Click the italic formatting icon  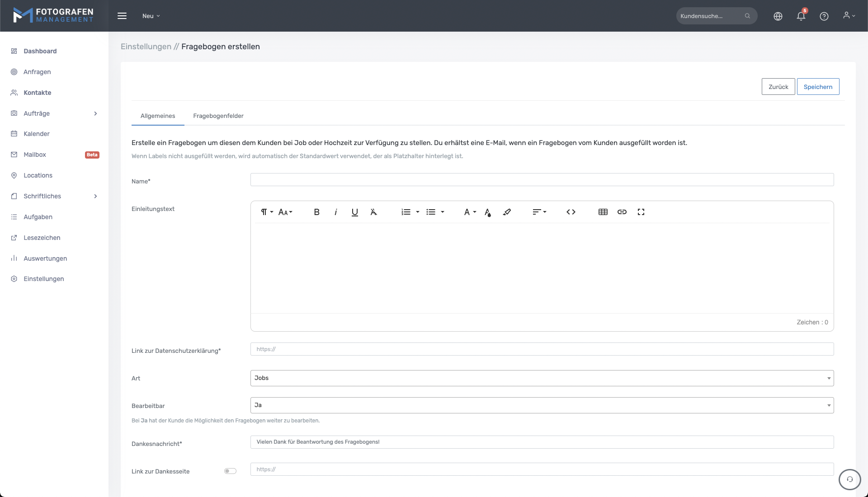coord(335,212)
